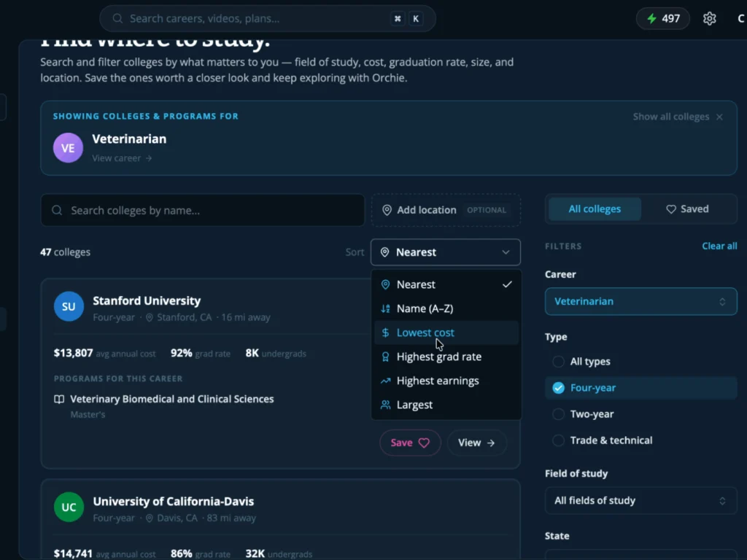Click the $14,741 avg annual cost value

point(74,553)
